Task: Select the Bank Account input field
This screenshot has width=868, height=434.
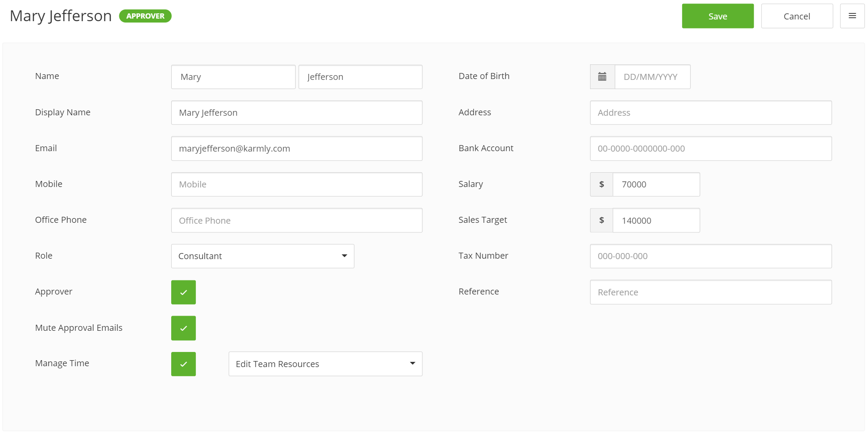Action: (x=711, y=149)
